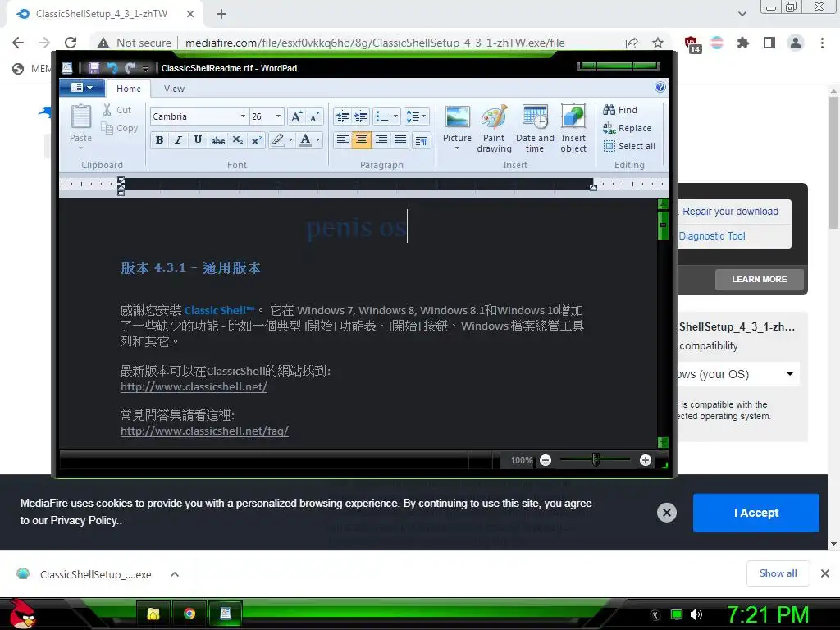The width and height of the screenshot is (840, 630).
Task: Open the Paragraph settings dialog icon
Action: (x=422, y=140)
